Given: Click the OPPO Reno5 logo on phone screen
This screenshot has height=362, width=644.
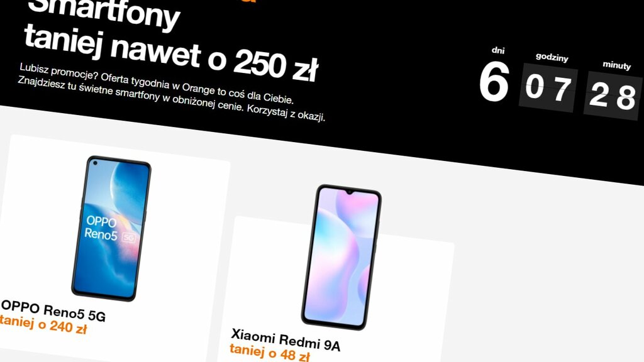Looking at the screenshot, I should [x=101, y=228].
